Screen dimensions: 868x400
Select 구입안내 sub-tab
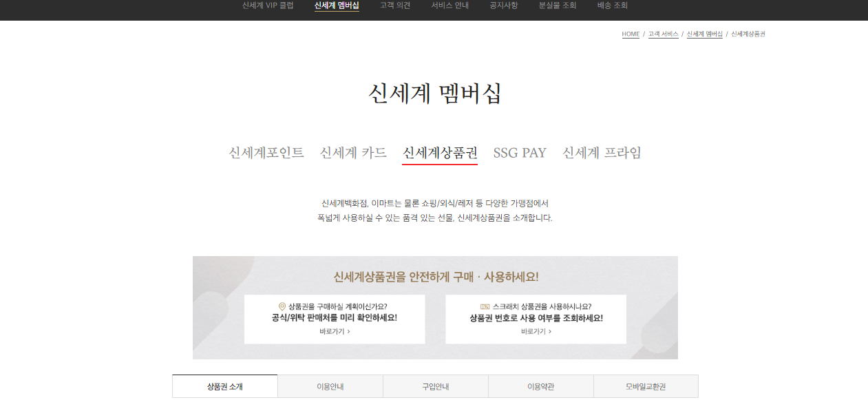coord(436,386)
